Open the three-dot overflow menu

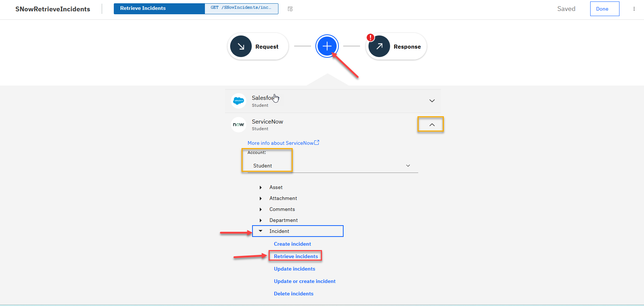click(x=634, y=9)
